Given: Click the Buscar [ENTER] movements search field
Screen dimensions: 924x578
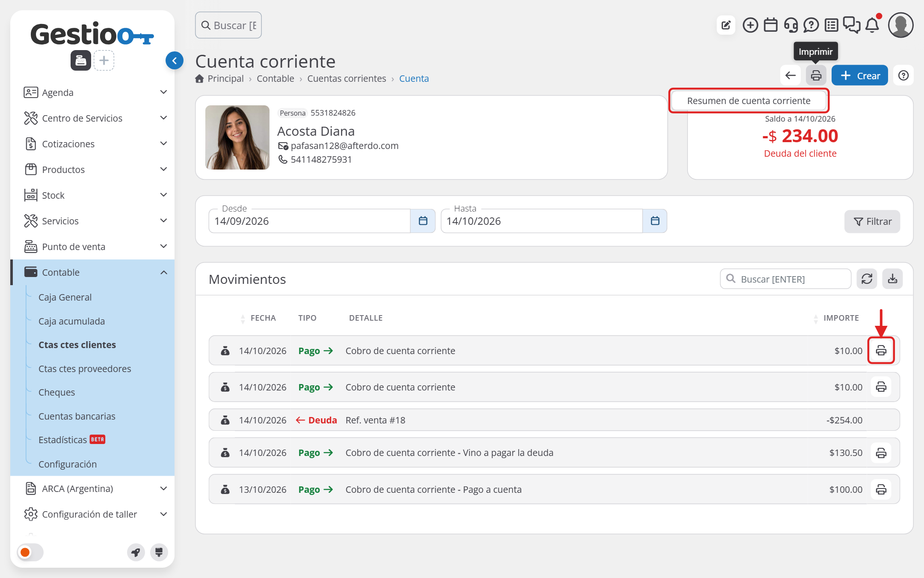Looking at the screenshot, I should [x=786, y=279].
